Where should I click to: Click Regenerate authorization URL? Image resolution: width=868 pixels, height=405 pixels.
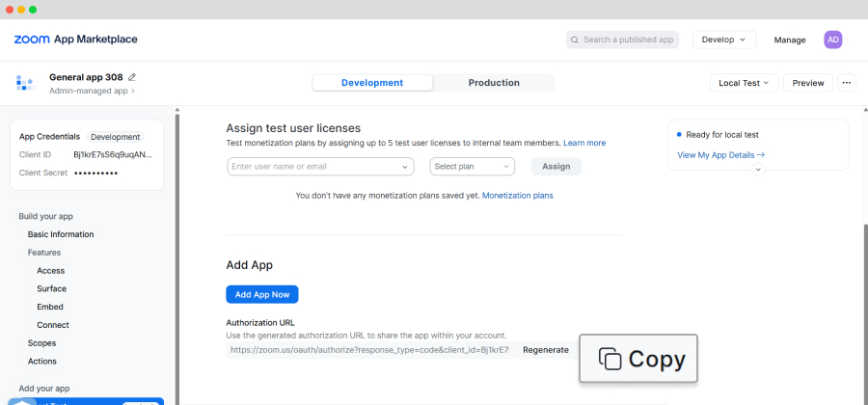coord(546,350)
